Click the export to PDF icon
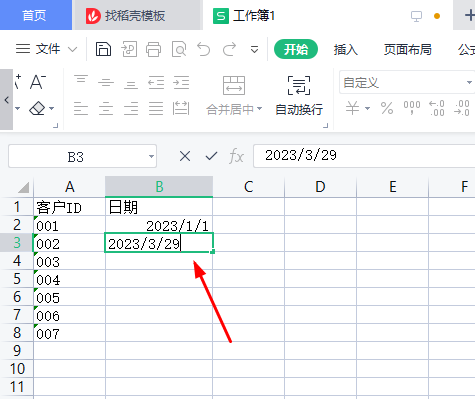The width and height of the screenshot is (475, 399). click(x=129, y=49)
